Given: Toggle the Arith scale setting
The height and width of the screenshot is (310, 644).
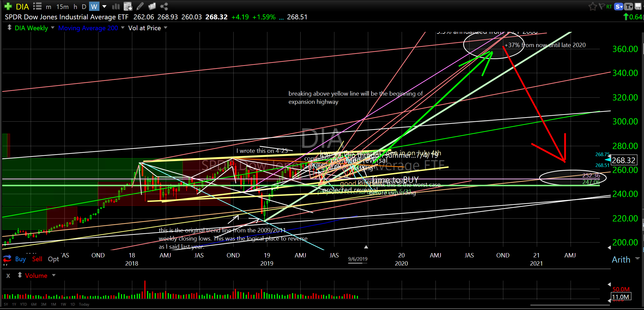Looking at the screenshot, I should coord(621,260).
